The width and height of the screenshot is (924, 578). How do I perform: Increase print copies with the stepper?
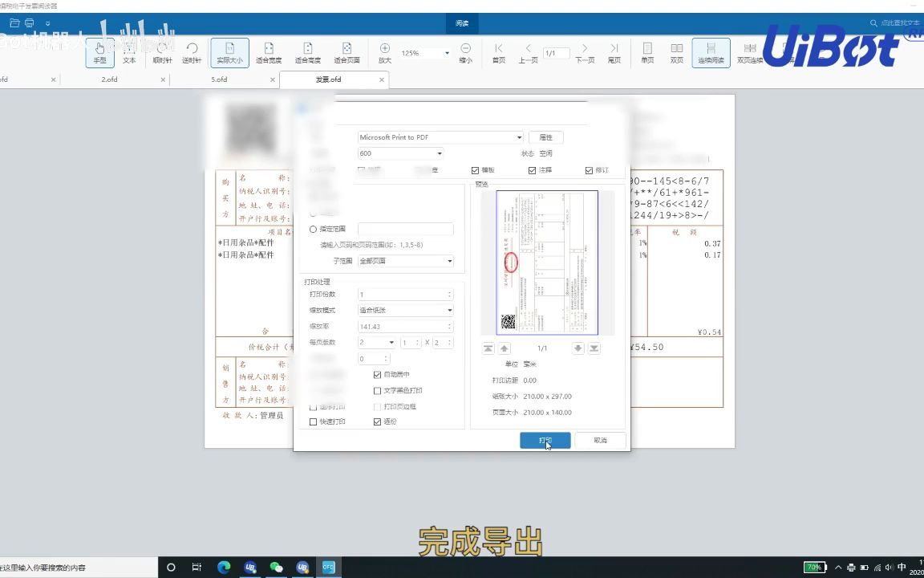click(448, 291)
